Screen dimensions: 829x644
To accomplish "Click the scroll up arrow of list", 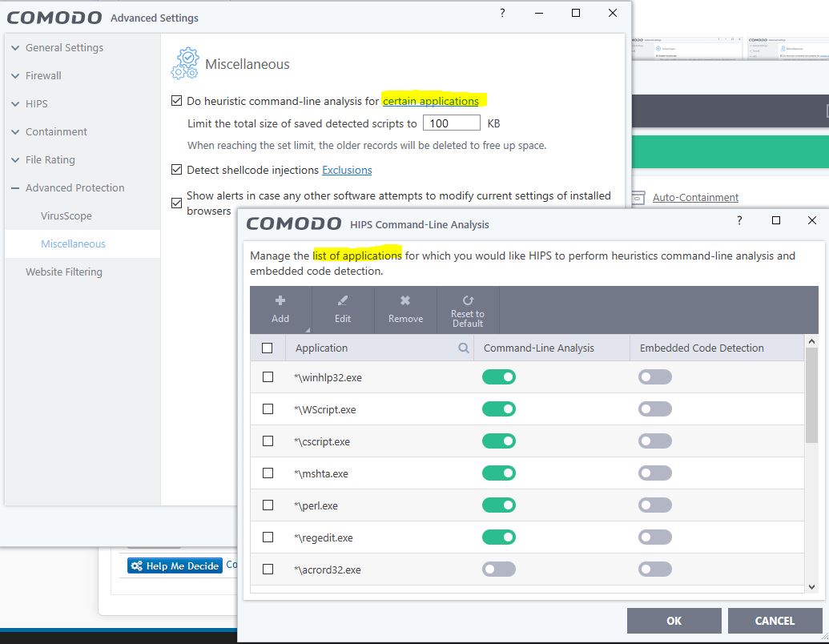I will coord(811,341).
